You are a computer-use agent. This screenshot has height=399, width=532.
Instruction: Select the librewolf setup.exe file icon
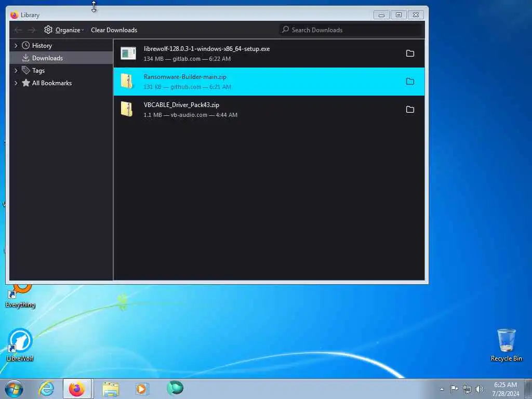point(128,54)
